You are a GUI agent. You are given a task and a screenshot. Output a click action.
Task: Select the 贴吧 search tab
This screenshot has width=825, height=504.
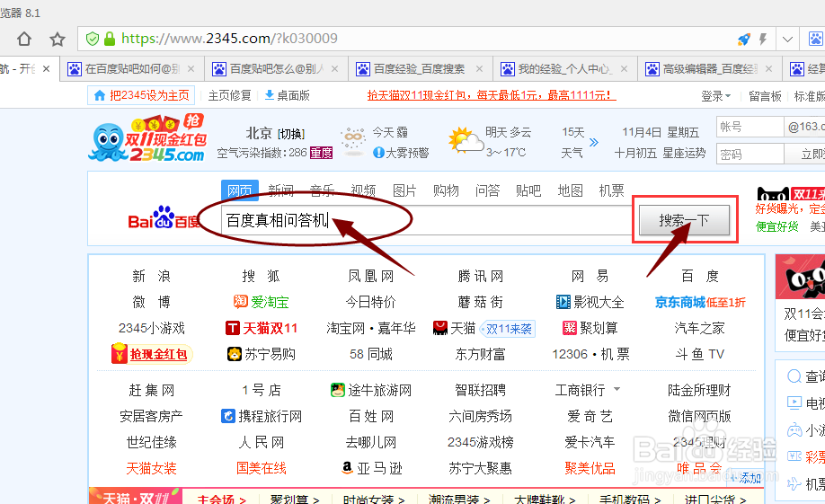coord(528,190)
